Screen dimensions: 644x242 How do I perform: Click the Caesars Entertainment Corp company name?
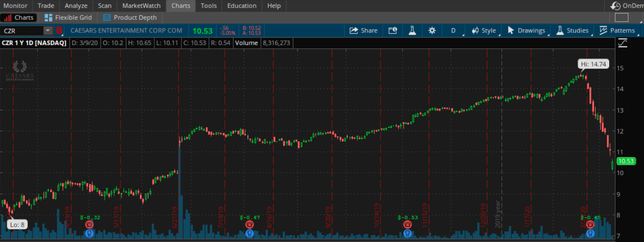[x=126, y=31]
